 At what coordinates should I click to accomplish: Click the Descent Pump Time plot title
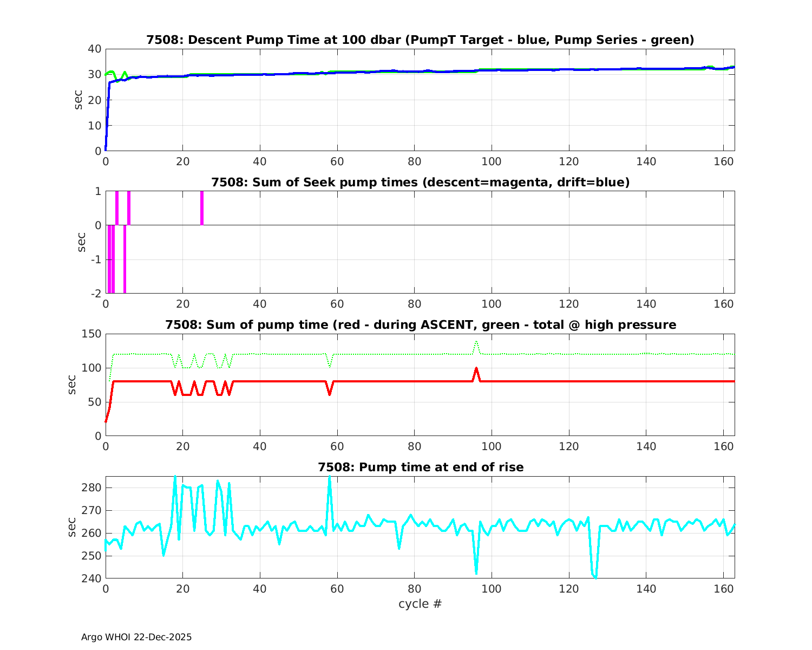pos(420,40)
